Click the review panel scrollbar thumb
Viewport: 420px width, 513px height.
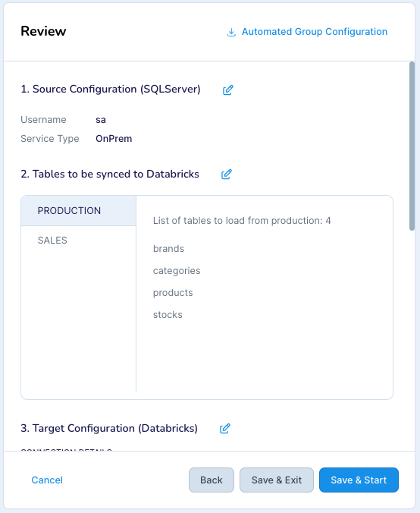(412, 146)
